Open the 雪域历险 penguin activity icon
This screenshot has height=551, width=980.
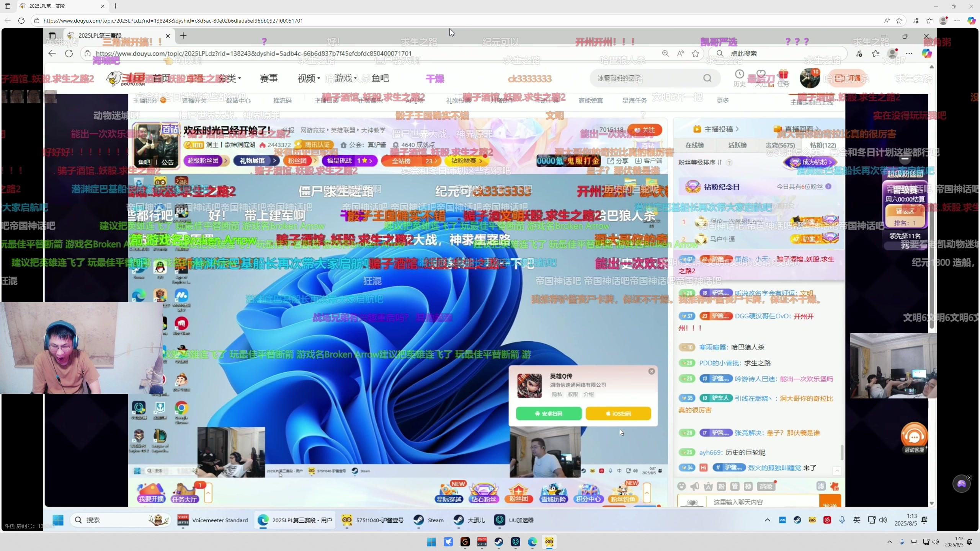[554, 493]
